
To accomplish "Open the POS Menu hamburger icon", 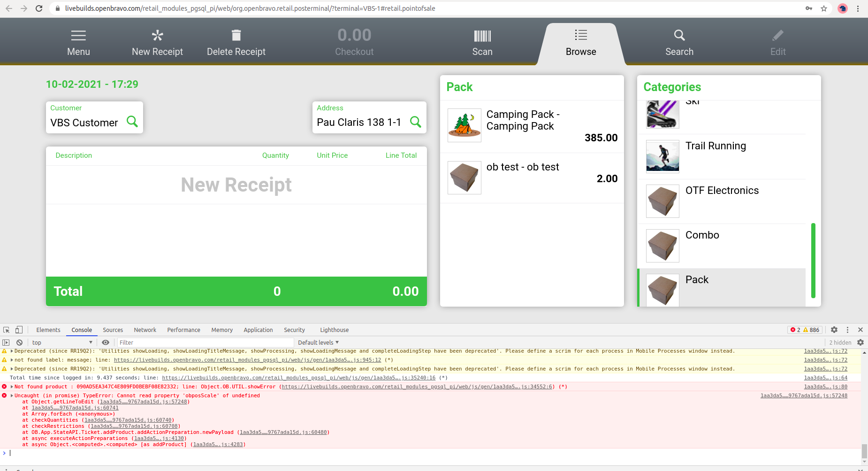I will tap(78, 35).
